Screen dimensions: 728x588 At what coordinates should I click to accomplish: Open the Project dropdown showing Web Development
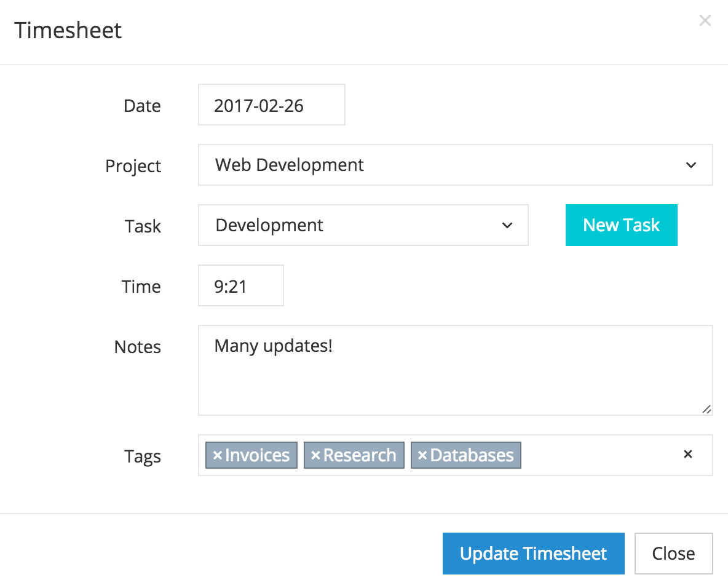[455, 165]
